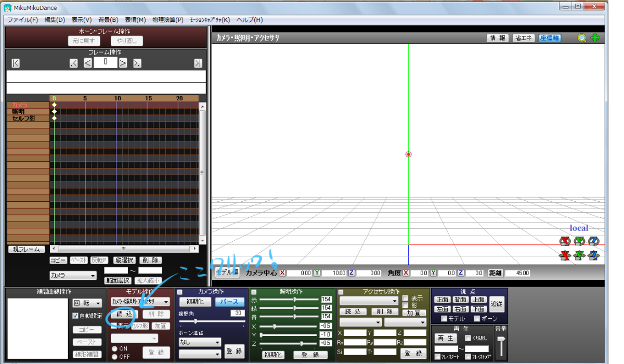
Task: Click the 照明 keyframe diamond at frame 0
Action: pyautogui.click(x=54, y=111)
